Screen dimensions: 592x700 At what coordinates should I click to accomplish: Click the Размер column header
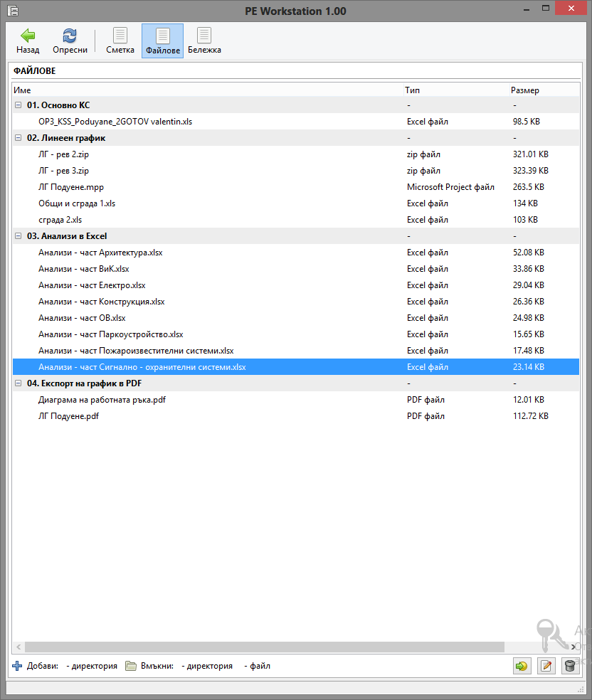click(x=524, y=90)
